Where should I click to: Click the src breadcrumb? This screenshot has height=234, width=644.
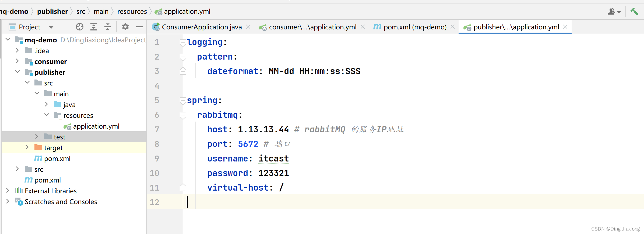point(81,11)
